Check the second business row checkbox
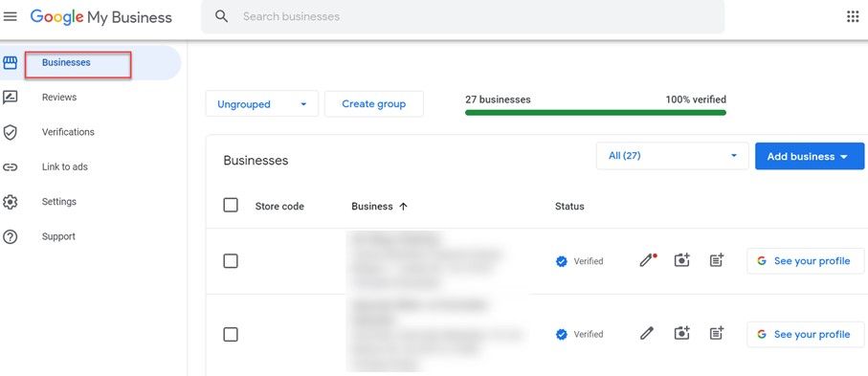Screen dimensions: 868x376 tap(231, 335)
